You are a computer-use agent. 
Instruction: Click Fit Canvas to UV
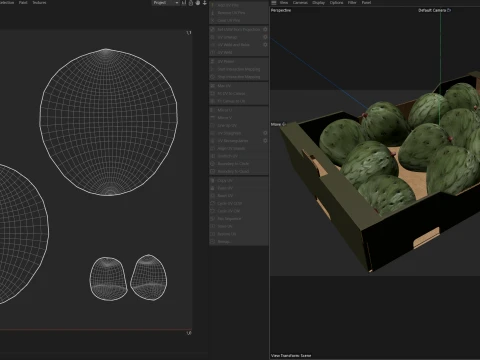click(239, 101)
